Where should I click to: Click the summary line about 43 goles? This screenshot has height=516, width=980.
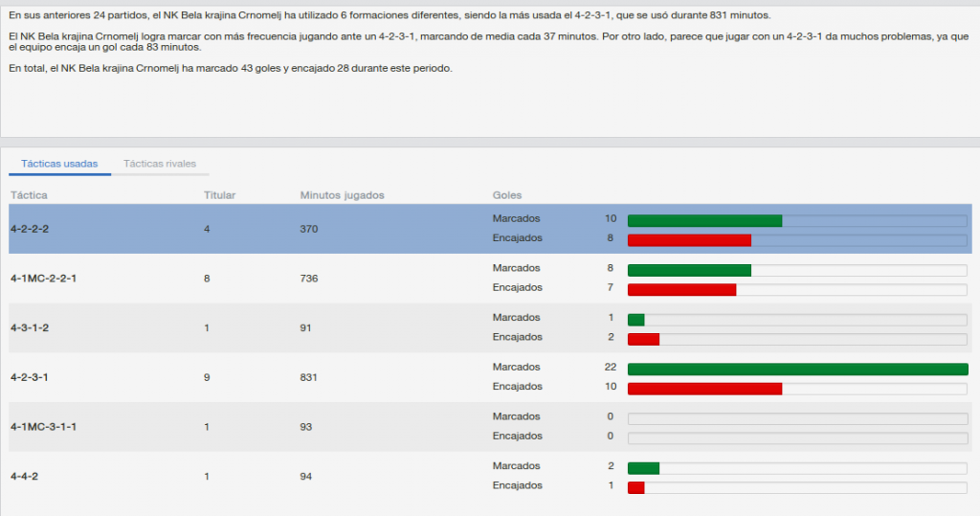[x=231, y=68]
